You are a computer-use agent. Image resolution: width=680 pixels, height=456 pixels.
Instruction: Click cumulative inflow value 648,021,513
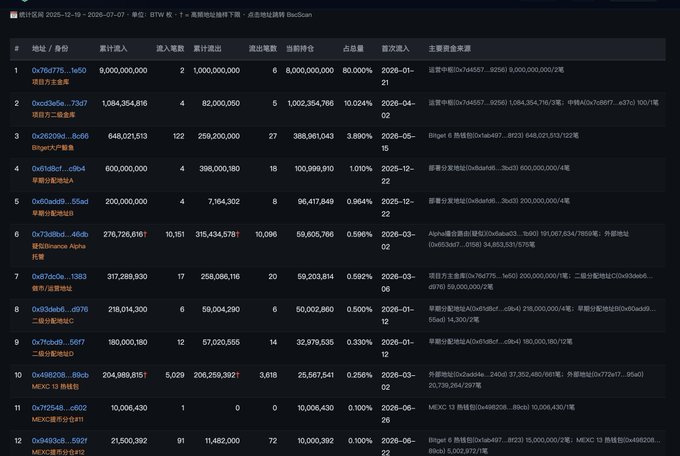[128, 136]
